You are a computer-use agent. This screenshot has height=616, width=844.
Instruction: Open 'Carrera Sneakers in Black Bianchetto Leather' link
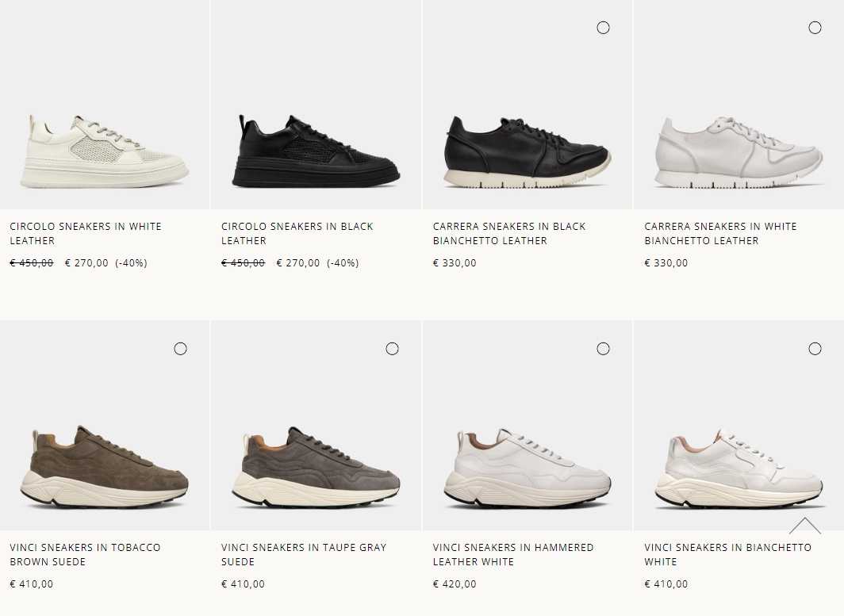point(509,234)
